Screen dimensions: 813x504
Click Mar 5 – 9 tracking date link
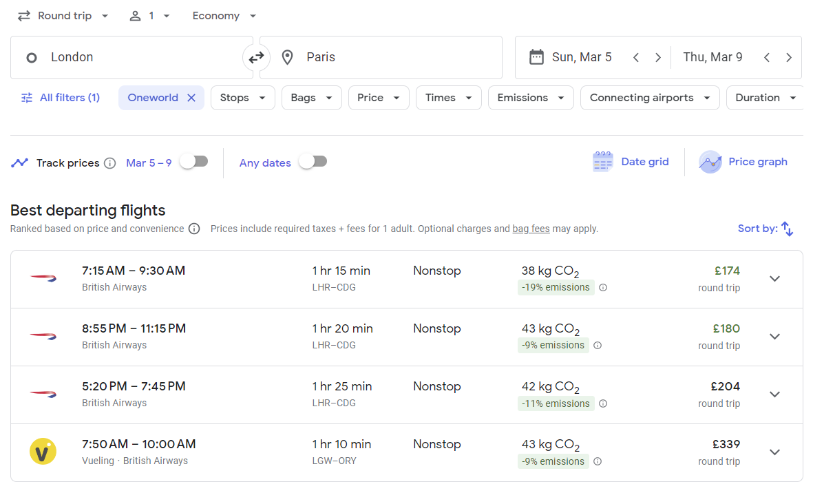click(x=149, y=163)
